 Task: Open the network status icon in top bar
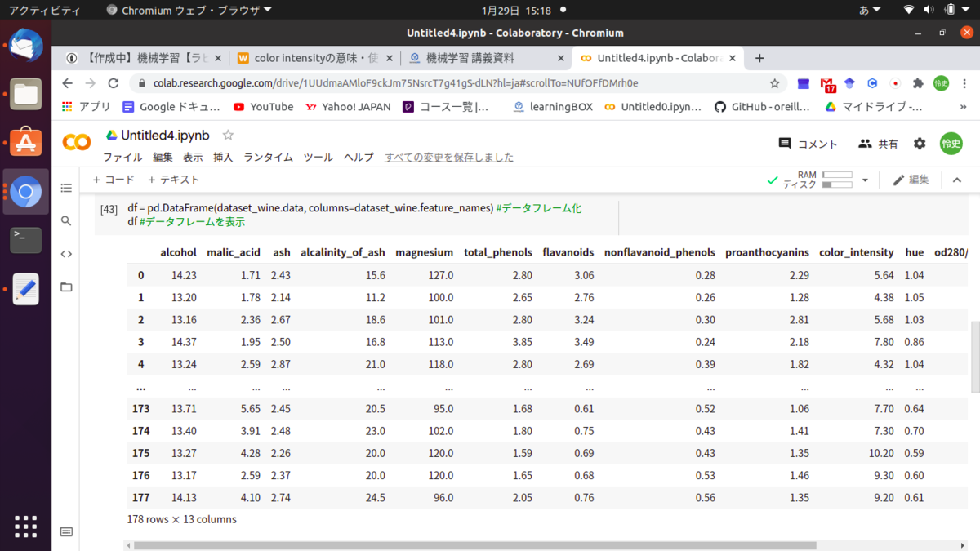pos(909,11)
